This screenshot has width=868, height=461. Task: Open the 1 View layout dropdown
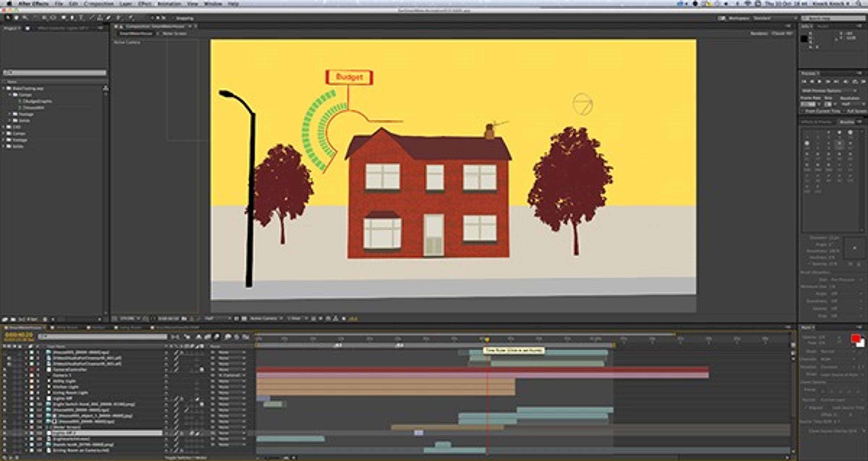297,318
